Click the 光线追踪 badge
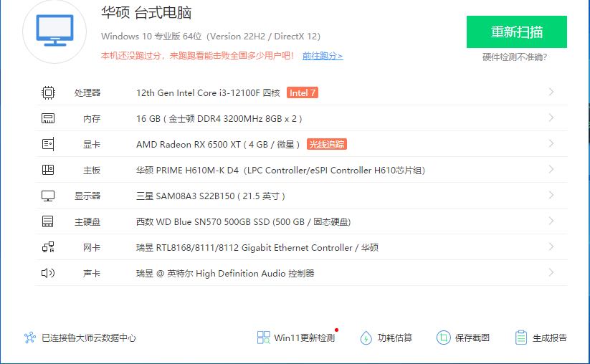 pos(327,145)
